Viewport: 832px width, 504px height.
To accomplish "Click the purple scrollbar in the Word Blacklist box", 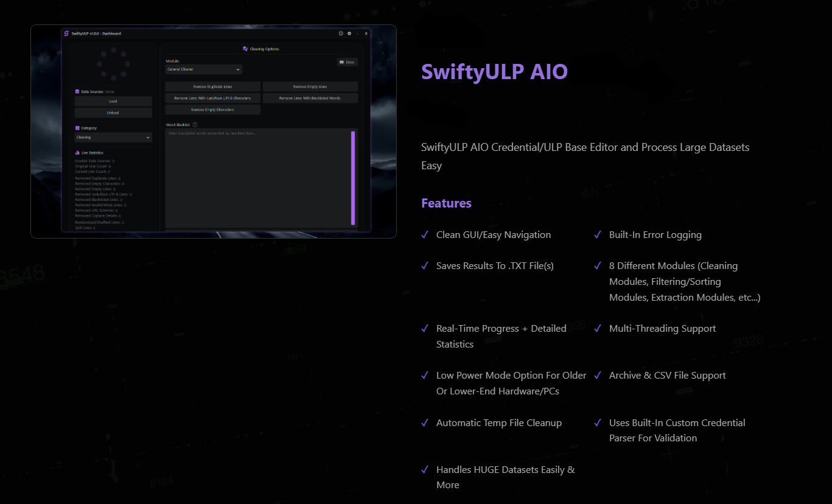I will tap(353, 178).
